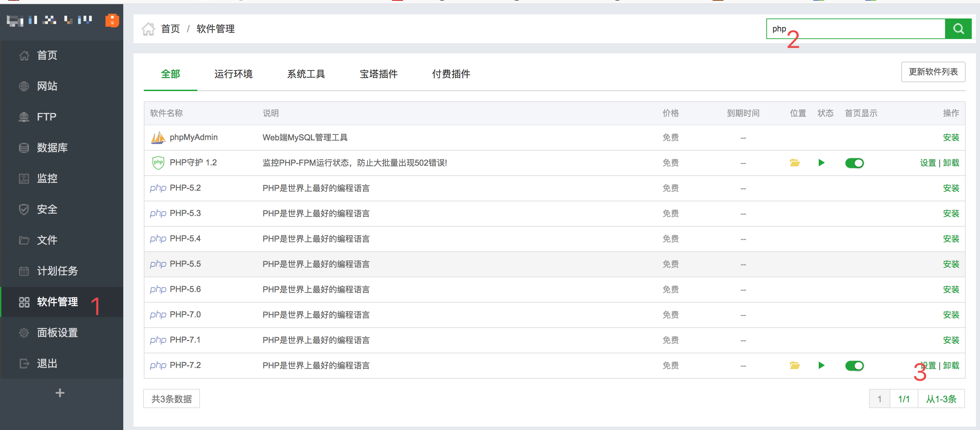Click the plus icon under the sidebar
Screen dimensions: 980x430
point(60,393)
